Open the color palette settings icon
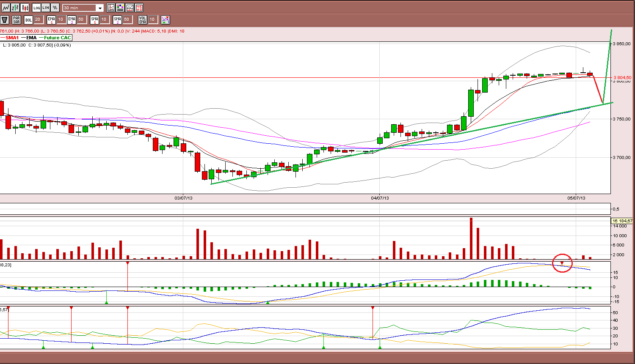This screenshot has width=635, height=364. (x=120, y=8)
